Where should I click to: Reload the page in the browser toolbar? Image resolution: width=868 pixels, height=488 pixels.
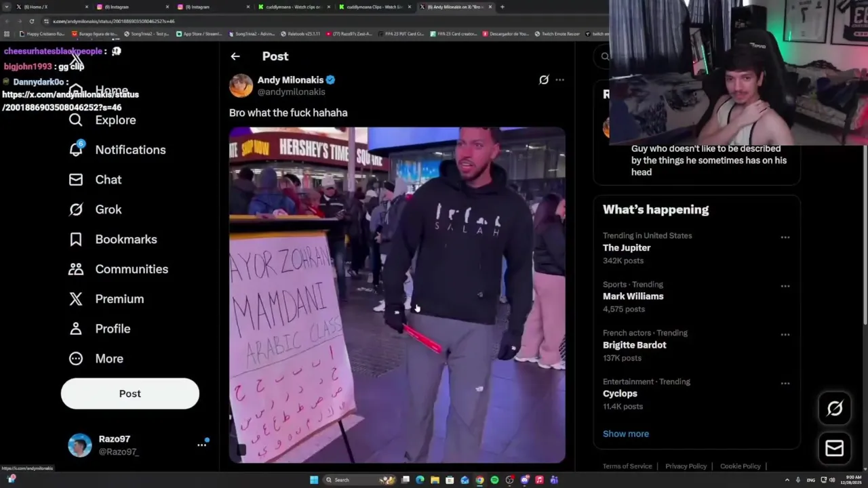coord(31,21)
